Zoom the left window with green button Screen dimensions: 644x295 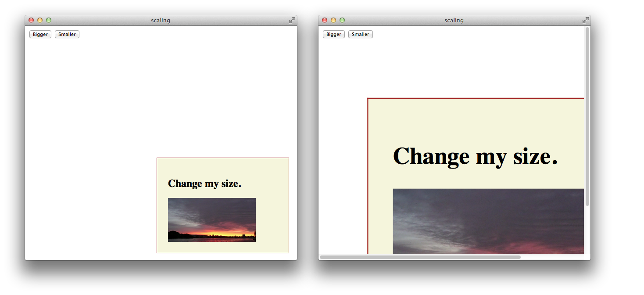point(49,20)
